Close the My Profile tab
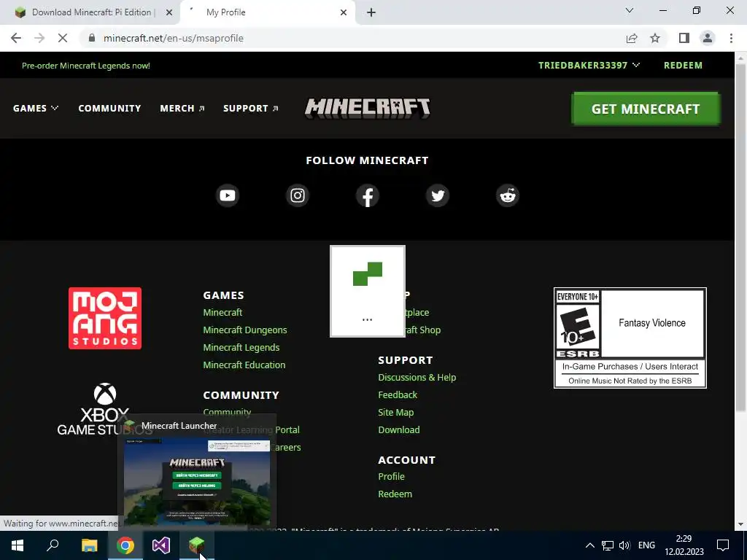This screenshot has height=560, width=747. click(344, 12)
